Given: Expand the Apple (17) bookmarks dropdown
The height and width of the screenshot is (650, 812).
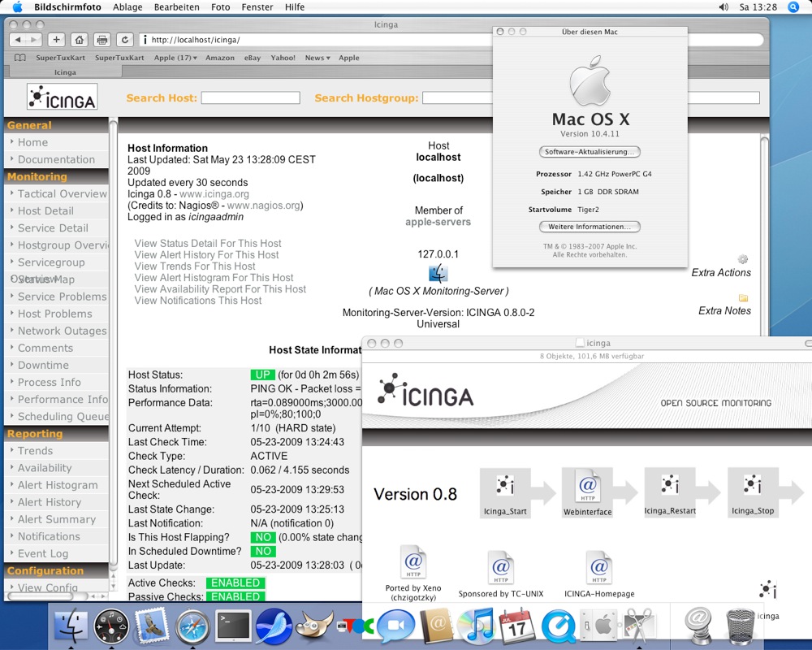Looking at the screenshot, I should 175,58.
